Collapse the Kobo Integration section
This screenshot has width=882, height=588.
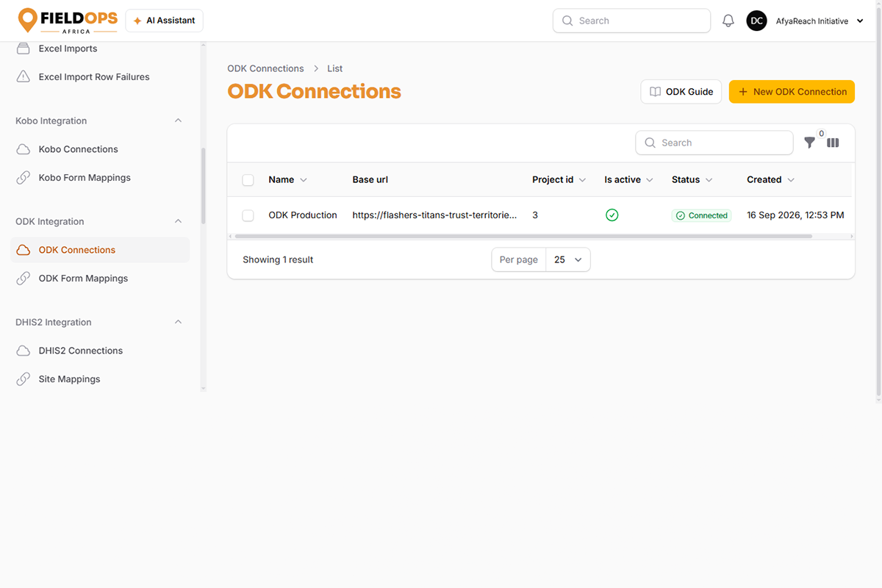point(178,121)
